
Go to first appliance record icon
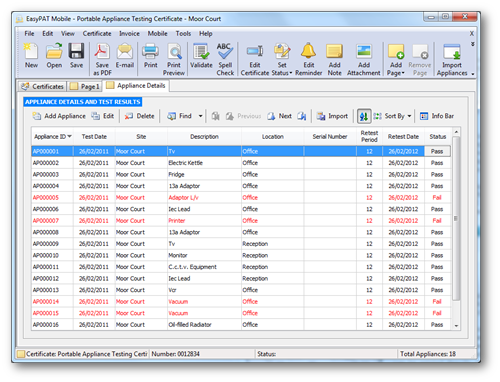[x=216, y=116]
